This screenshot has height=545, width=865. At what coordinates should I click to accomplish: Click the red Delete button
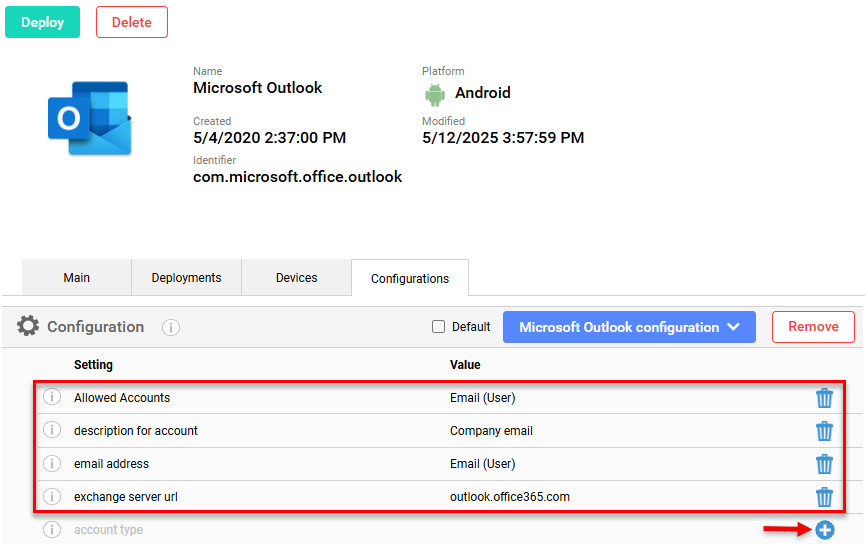point(132,22)
